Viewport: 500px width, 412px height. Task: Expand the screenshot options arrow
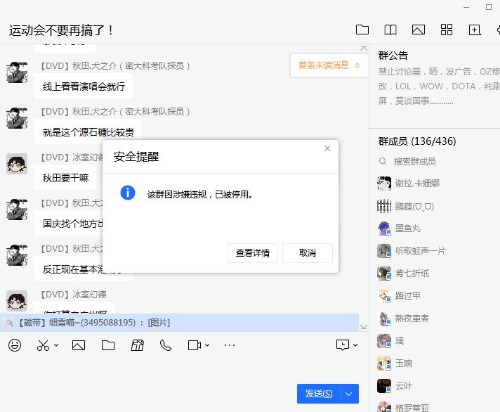coord(56,345)
